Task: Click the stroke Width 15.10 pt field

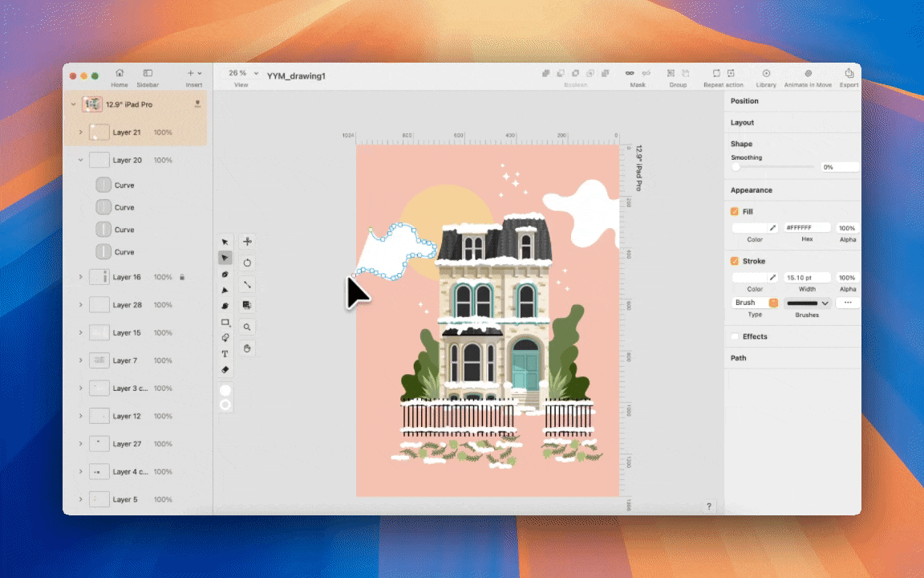Action: click(807, 277)
